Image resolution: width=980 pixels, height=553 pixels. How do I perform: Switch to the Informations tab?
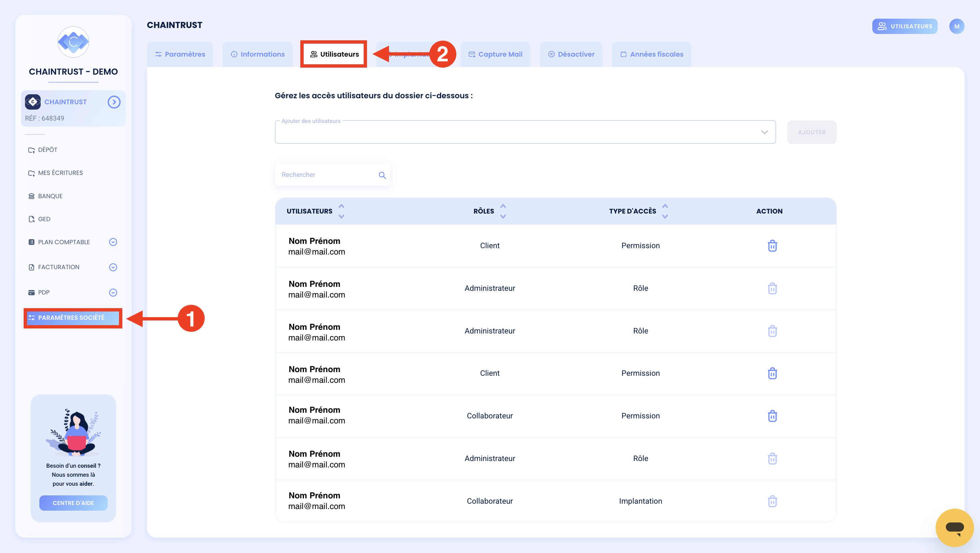point(258,54)
